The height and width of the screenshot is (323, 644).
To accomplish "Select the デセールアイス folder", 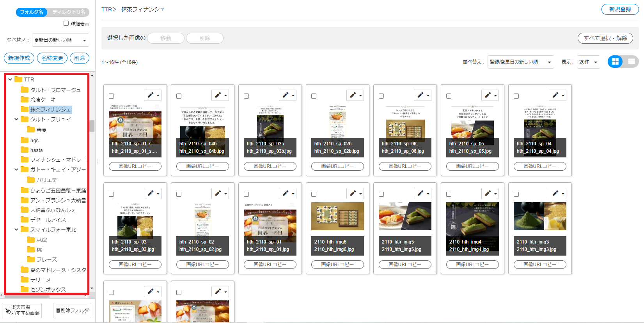I will click(x=48, y=220).
